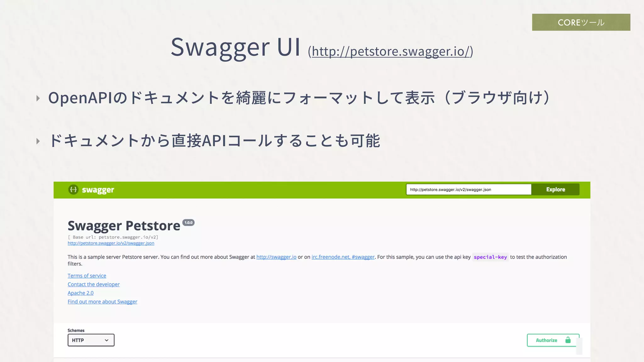
Task: Click the swagger brand text
Action: pos(98,190)
